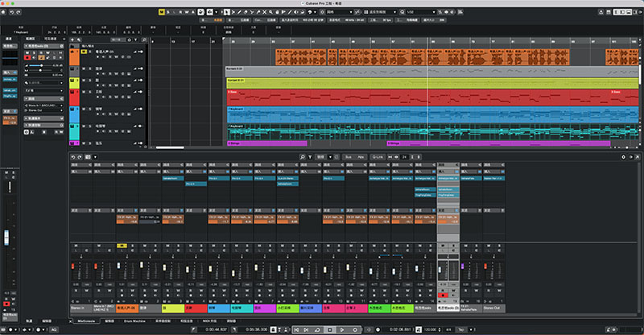Toggle Q-Link in MixConsole toolbar

pos(378,157)
